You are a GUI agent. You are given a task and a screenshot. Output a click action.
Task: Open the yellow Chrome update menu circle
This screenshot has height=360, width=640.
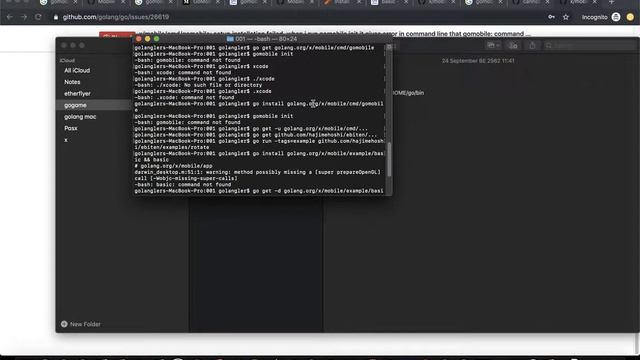[630, 17]
